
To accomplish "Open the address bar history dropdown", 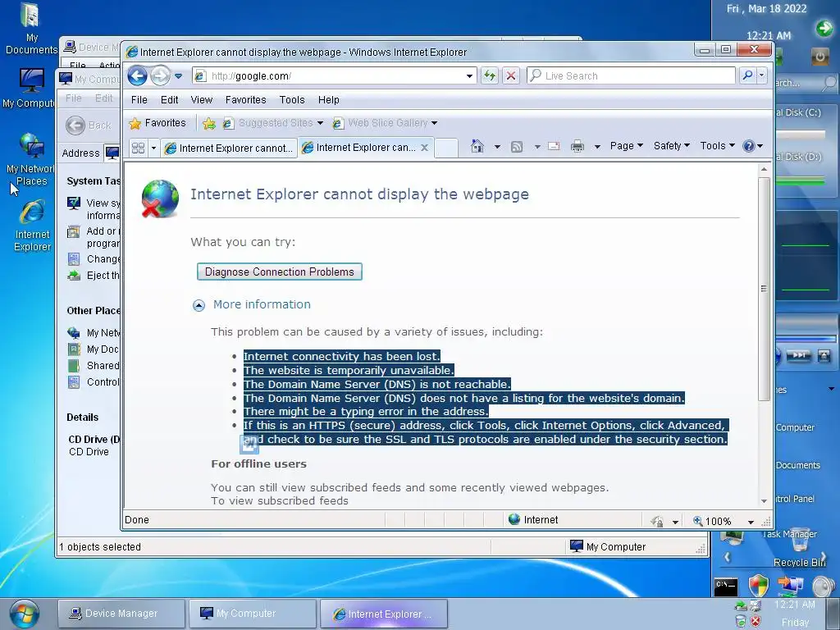I will [x=470, y=76].
